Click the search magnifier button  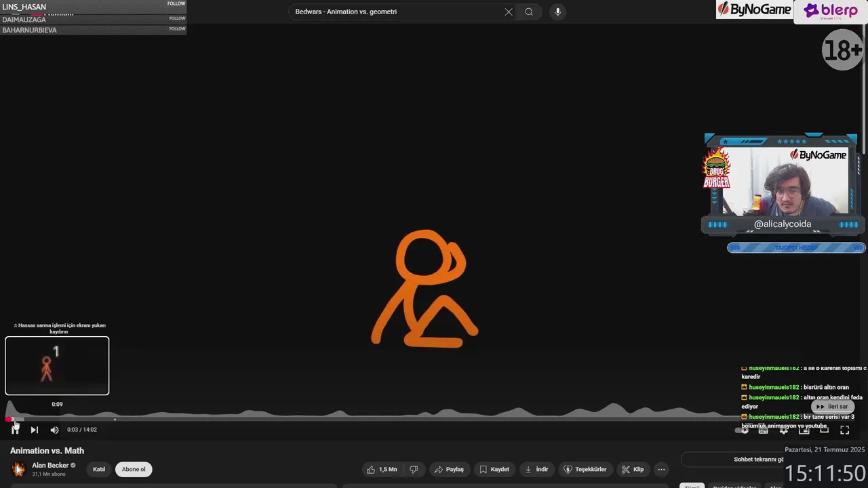coord(529,12)
